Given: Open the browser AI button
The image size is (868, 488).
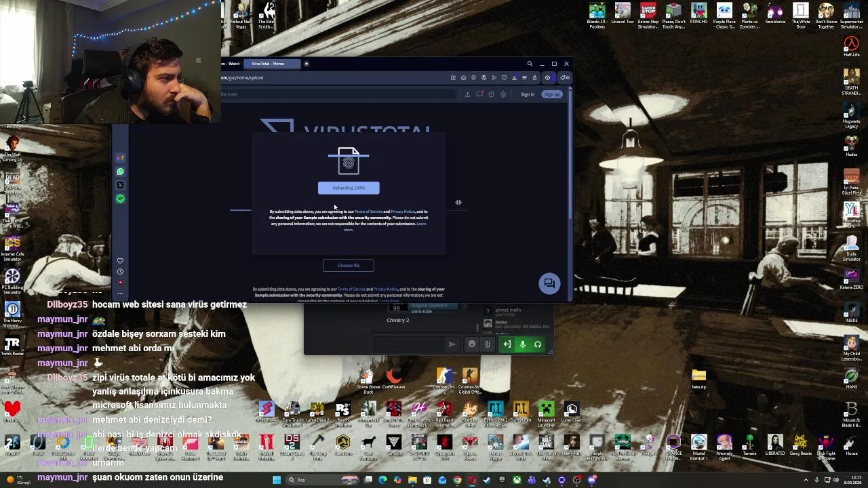Looking at the screenshot, I should pyautogui.click(x=564, y=77).
